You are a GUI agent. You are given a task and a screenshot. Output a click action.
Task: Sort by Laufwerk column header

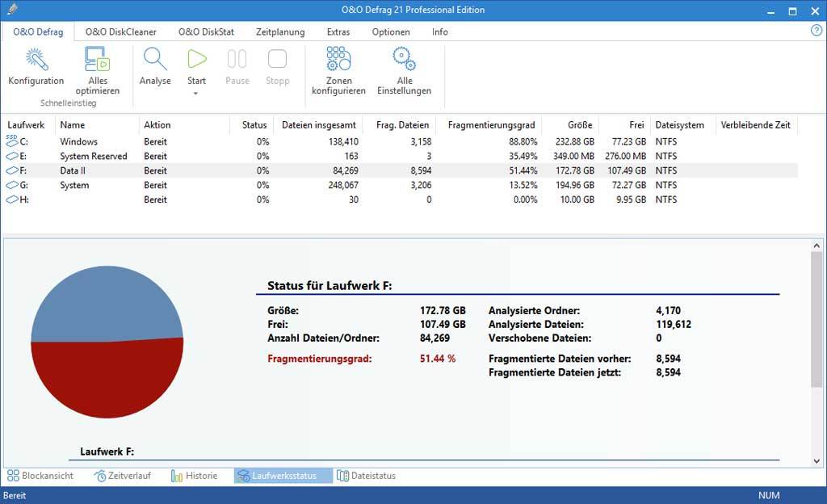(x=26, y=125)
